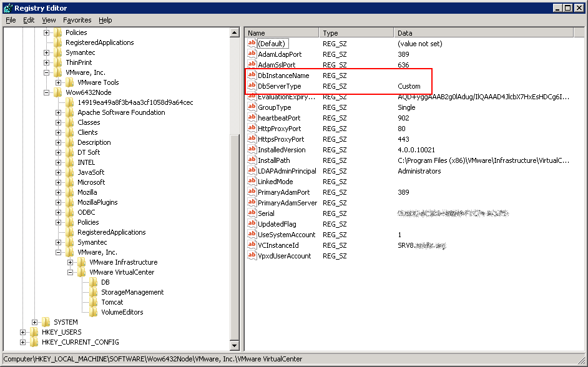
Task: Click the SYSTEM hive folder icon
Action: 46,322
